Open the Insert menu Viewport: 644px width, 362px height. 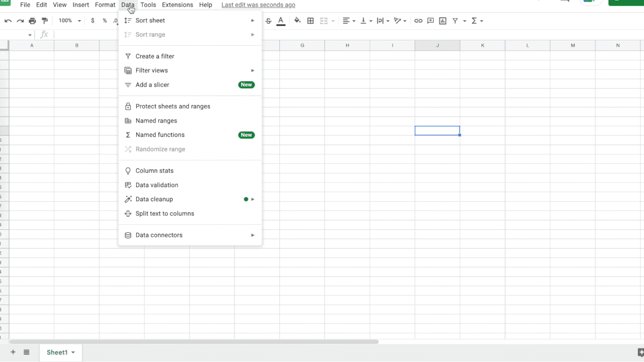tap(80, 5)
